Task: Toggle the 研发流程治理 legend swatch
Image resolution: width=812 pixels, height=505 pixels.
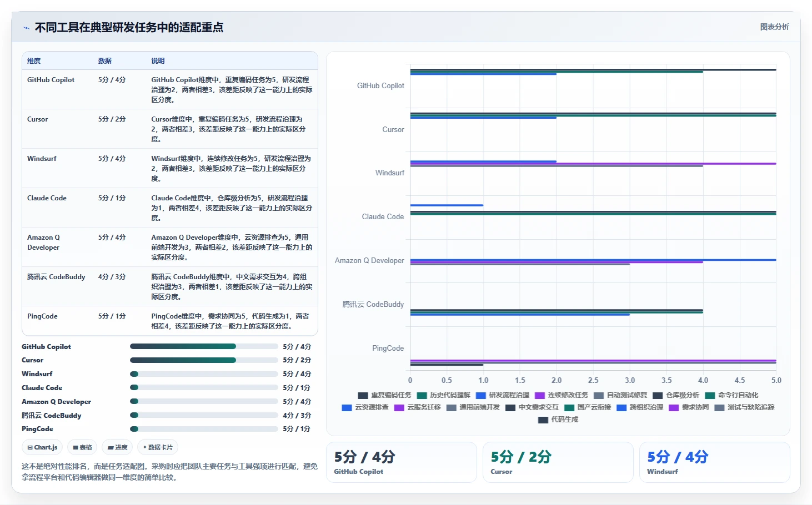Action: click(x=481, y=395)
